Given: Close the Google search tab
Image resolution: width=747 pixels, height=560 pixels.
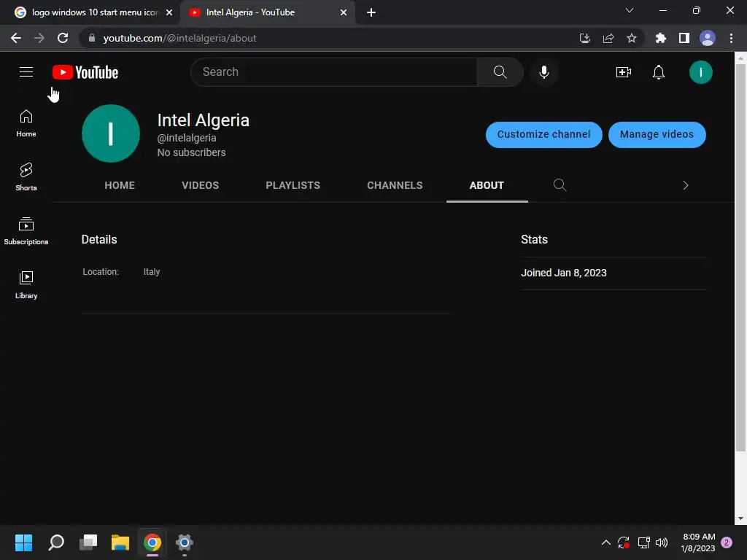Looking at the screenshot, I should [169, 12].
